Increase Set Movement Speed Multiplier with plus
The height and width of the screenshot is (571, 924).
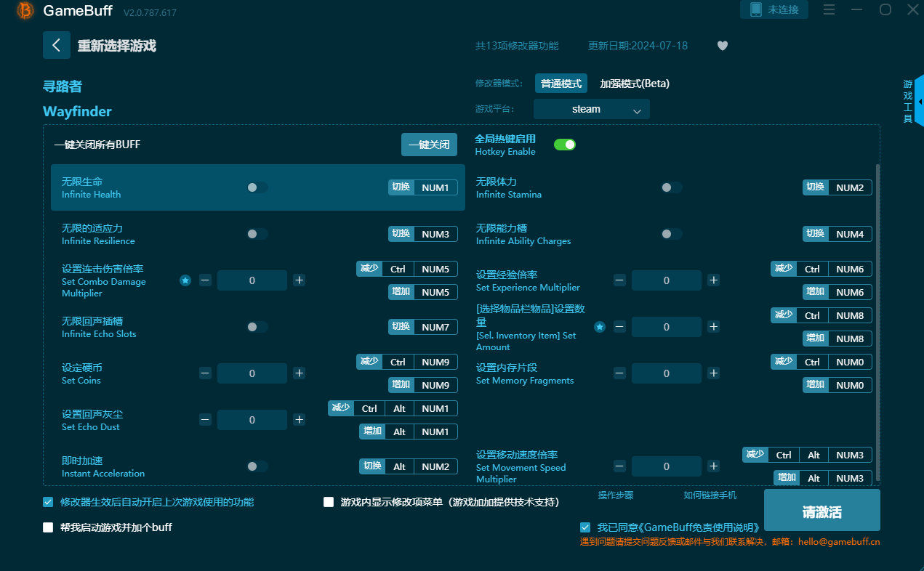pos(714,466)
